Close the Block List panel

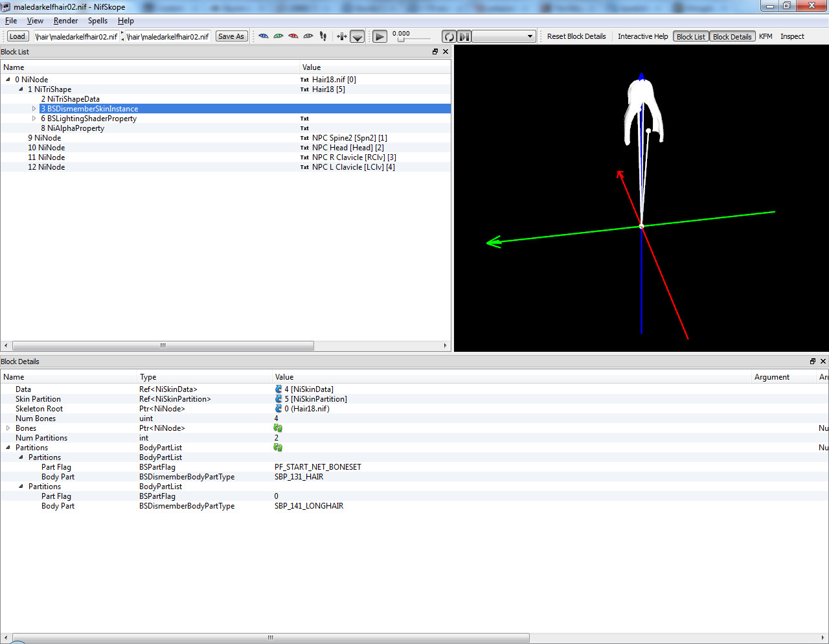(x=446, y=52)
